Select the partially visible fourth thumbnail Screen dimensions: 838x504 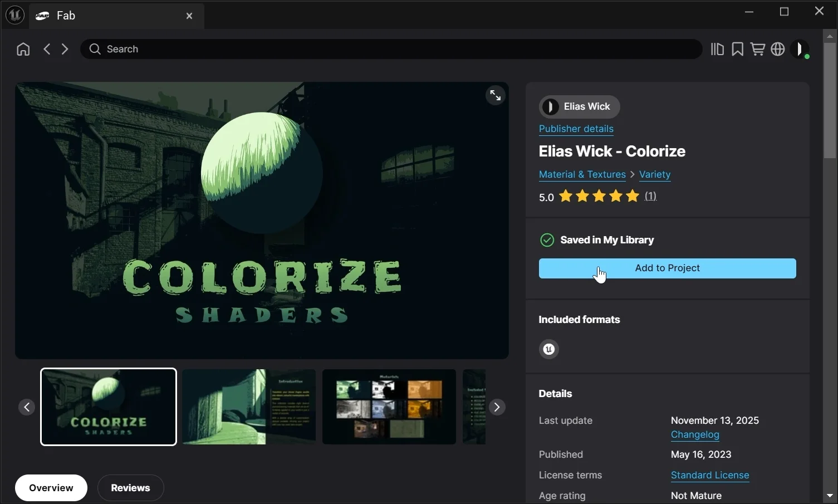[474, 407]
